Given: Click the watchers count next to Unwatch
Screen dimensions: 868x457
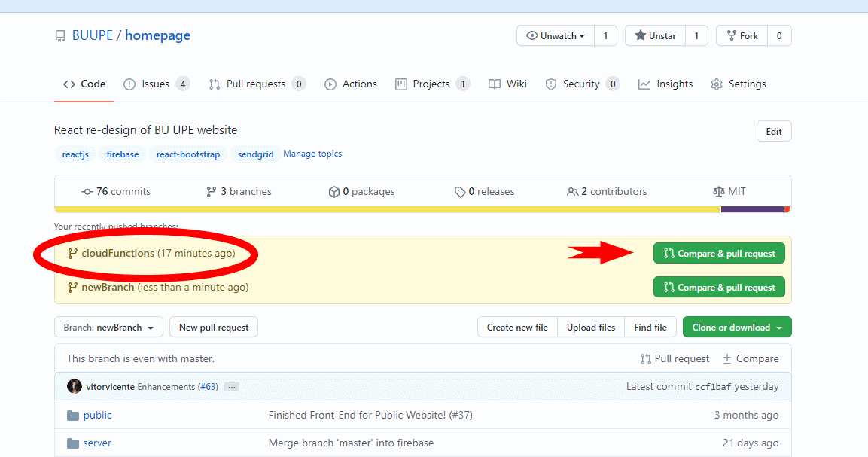Looking at the screenshot, I should [x=605, y=35].
